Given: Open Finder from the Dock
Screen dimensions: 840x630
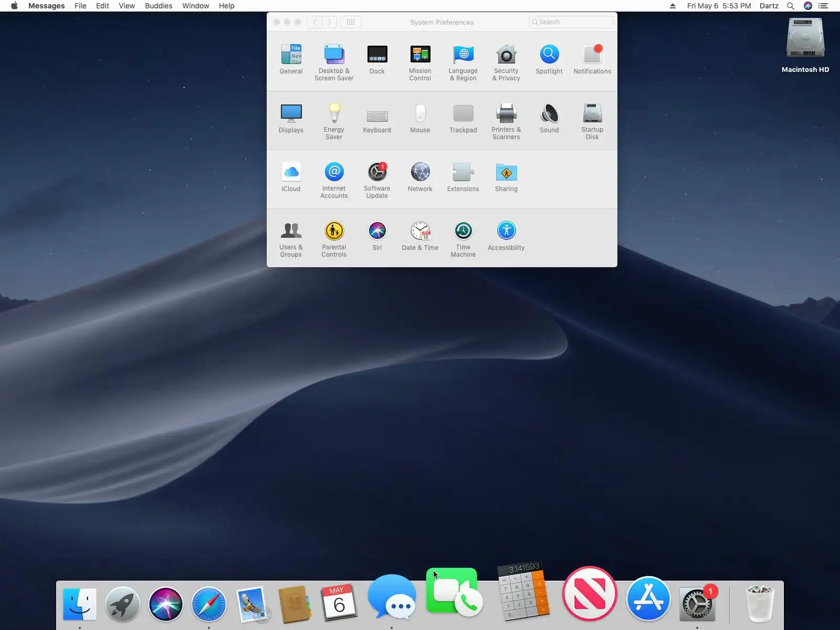Looking at the screenshot, I should pyautogui.click(x=80, y=604).
